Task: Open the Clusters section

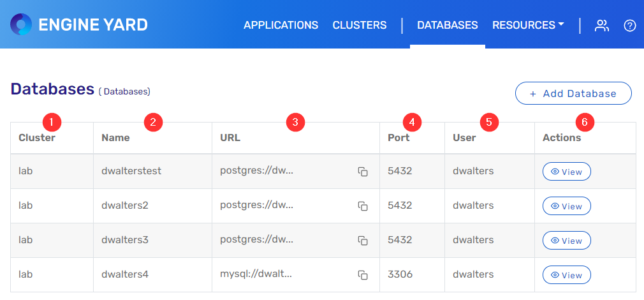Action: [360, 26]
